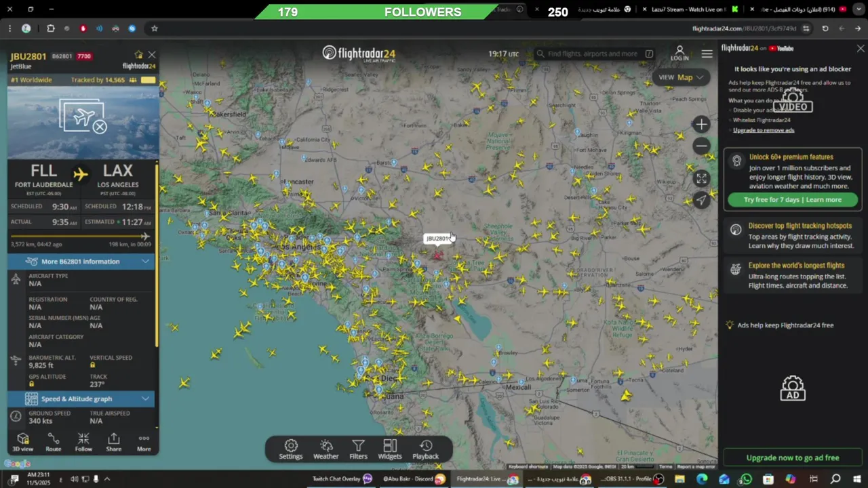Image resolution: width=868 pixels, height=488 pixels.
Task: Open Twitch Chat Overlay taskbar item
Action: 342,479
